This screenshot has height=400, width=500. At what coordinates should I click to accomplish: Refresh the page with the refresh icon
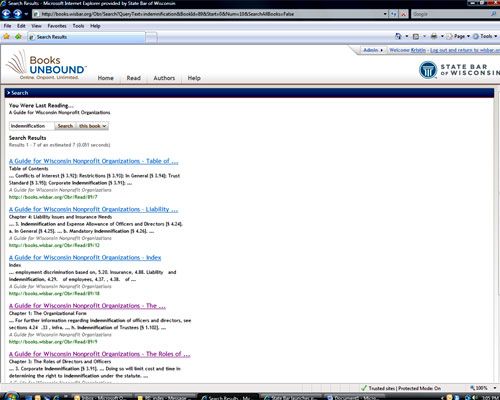pos(394,14)
